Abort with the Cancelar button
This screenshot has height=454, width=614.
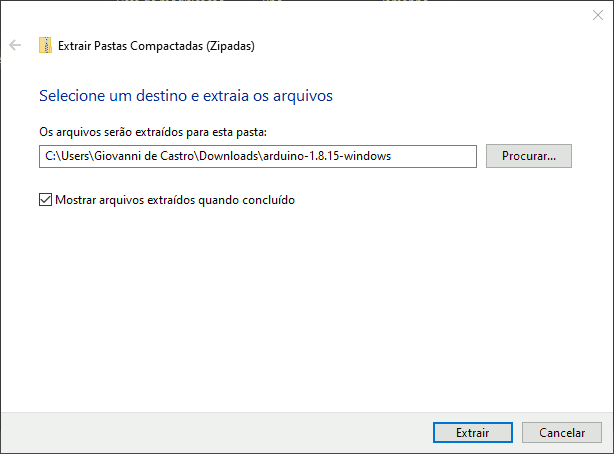pos(562,432)
